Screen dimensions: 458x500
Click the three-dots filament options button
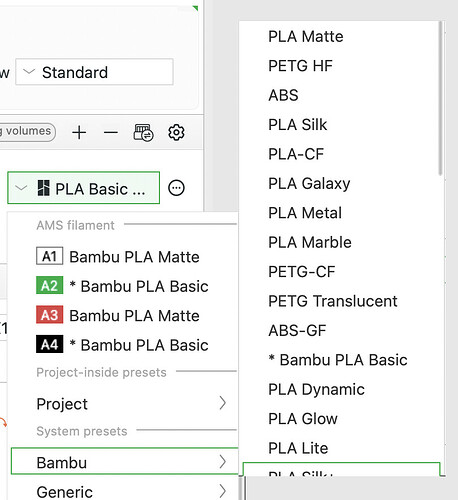pos(176,188)
